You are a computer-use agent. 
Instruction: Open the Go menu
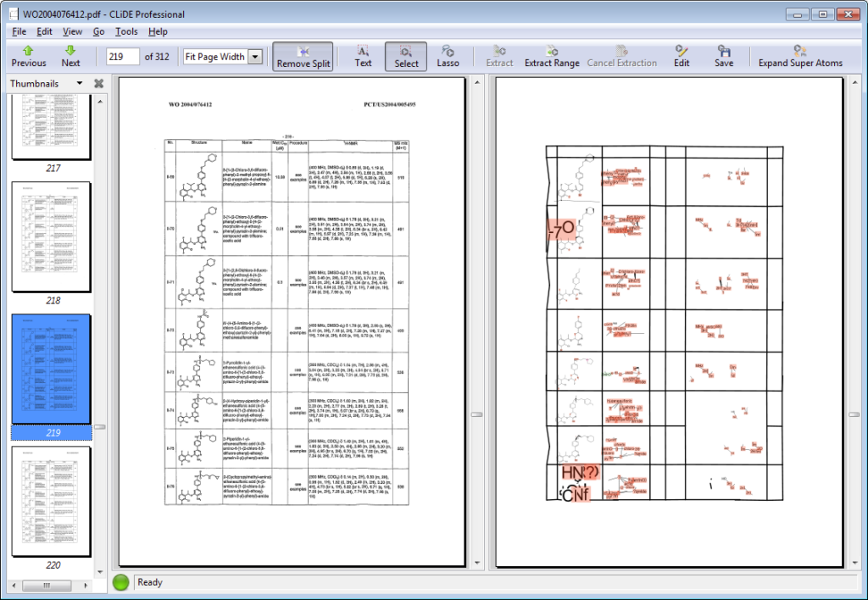(x=98, y=31)
